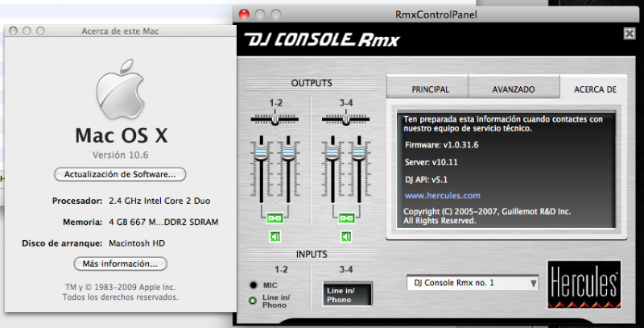Screen dimensions: 644x328
Task: Click the 2.4 GHz Intel Core 2 Duo text
Action: tap(159, 201)
